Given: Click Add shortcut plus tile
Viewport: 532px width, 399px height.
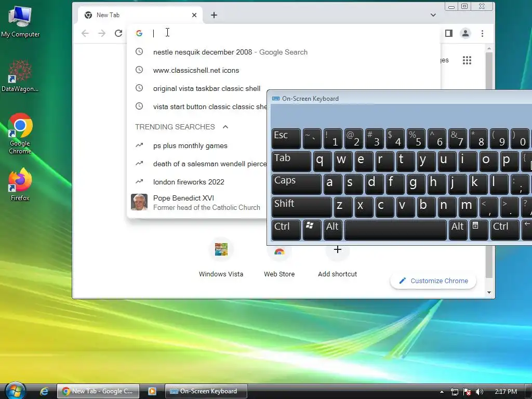Looking at the screenshot, I should pyautogui.click(x=337, y=259).
